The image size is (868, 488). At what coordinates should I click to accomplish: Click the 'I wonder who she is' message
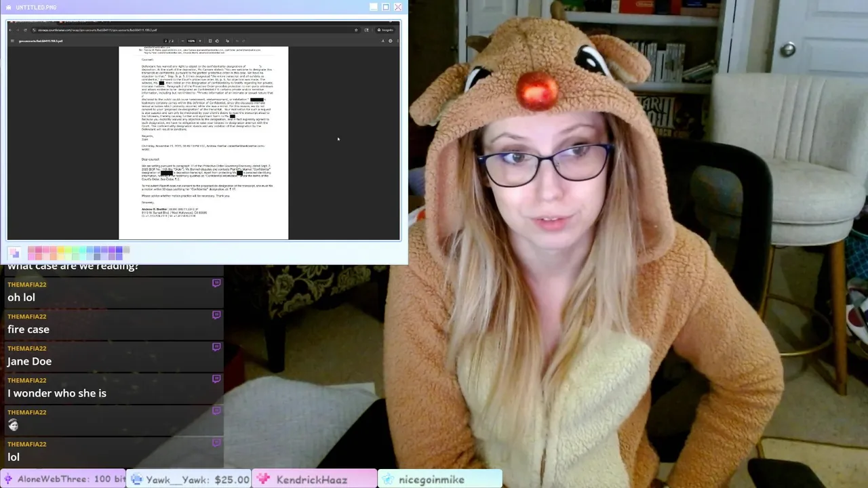57,393
